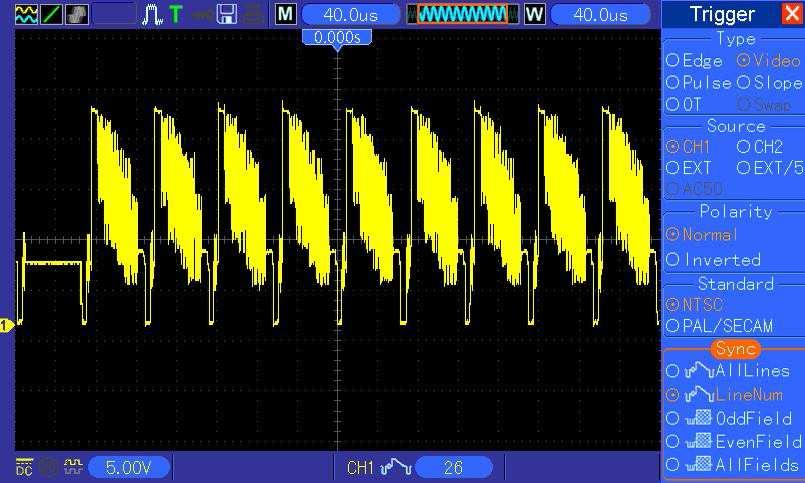Image resolution: width=805 pixels, height=483 pixels.
Task: Select AllFields sync mode
Action: (x=733, y=465)
